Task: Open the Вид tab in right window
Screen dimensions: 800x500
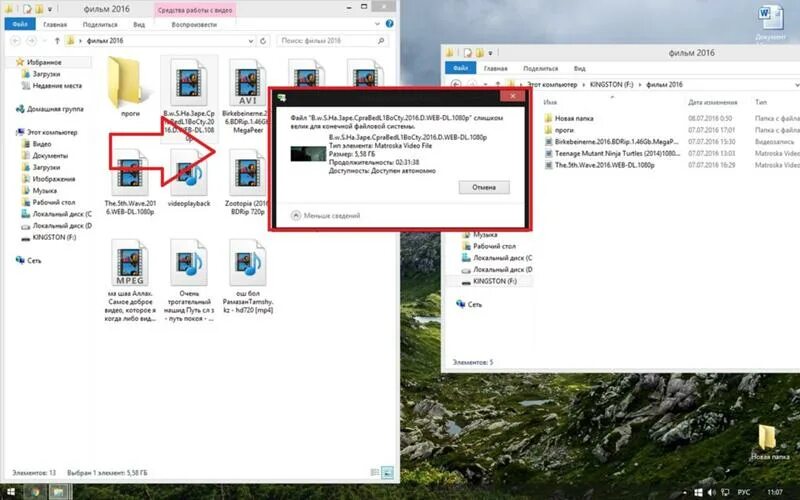Action: pyautogui.click(x=580, y=68)
